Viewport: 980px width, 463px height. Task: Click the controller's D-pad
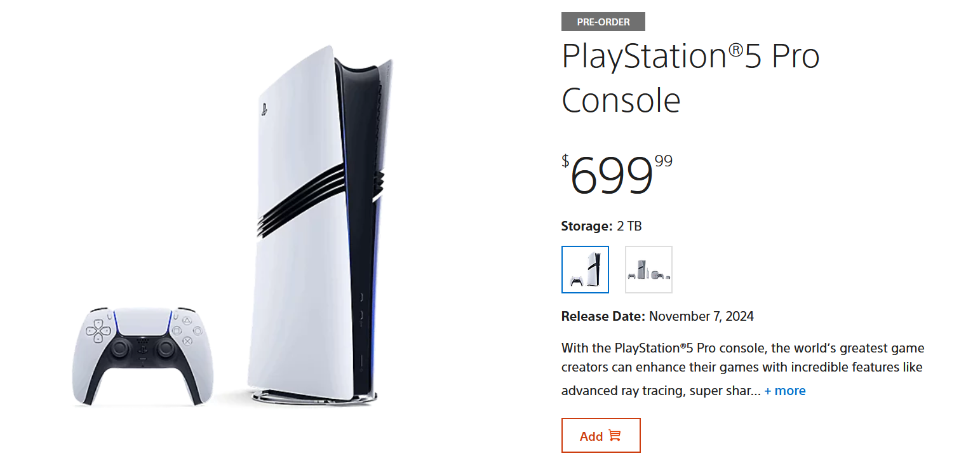tap(98, 330)
